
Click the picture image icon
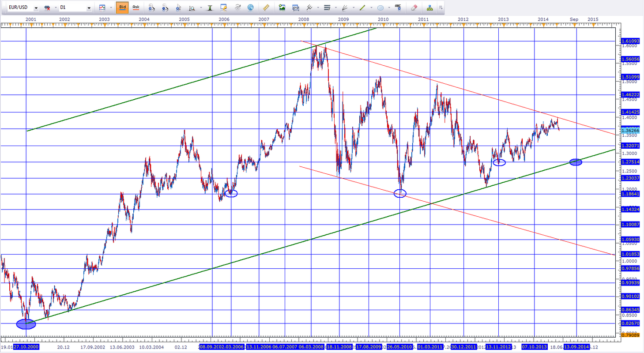(x=282, y=8)
